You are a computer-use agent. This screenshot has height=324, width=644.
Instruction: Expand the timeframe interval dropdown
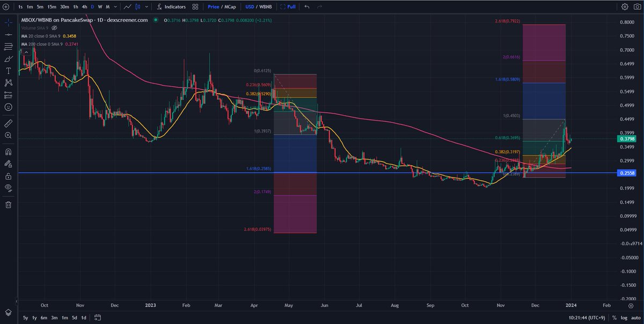click(116, 7)
